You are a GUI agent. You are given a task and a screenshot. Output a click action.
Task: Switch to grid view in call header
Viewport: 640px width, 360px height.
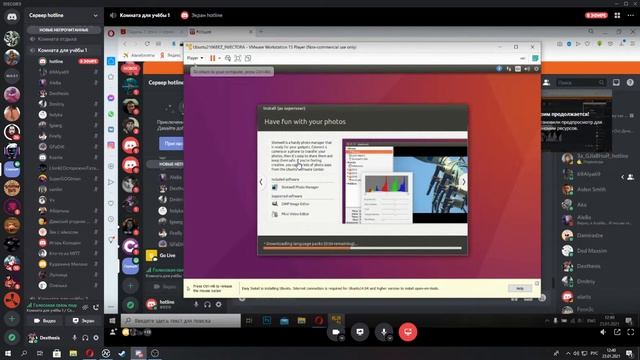point(617,15)
